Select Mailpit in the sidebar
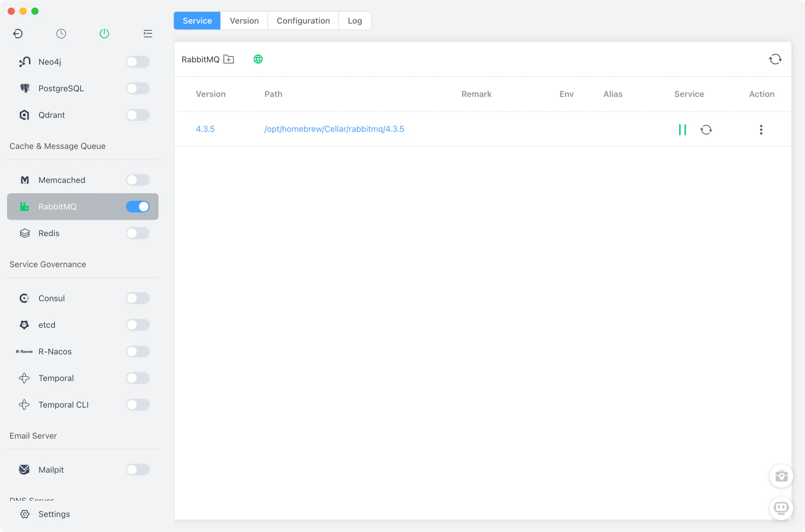Viewport: 805px width, 532px height. pyautogui.click(x=83, y=470)
